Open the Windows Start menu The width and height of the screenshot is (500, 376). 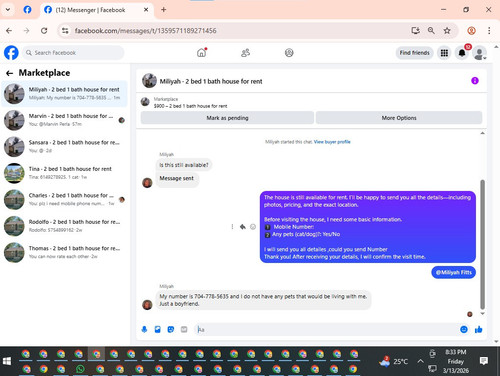pos(7,361)
